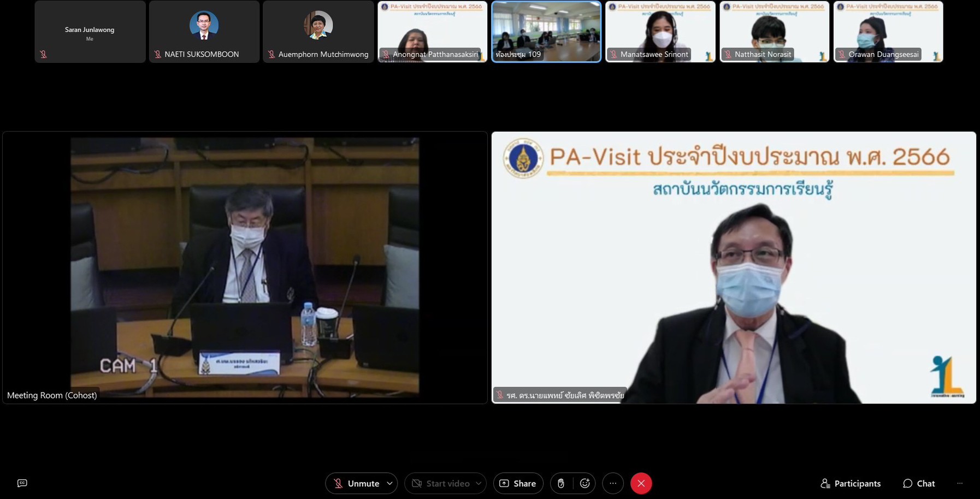Open the emoji reactions icon
Image resolution: width=980 pixels, height=499 pixels.
pos(585,483)
